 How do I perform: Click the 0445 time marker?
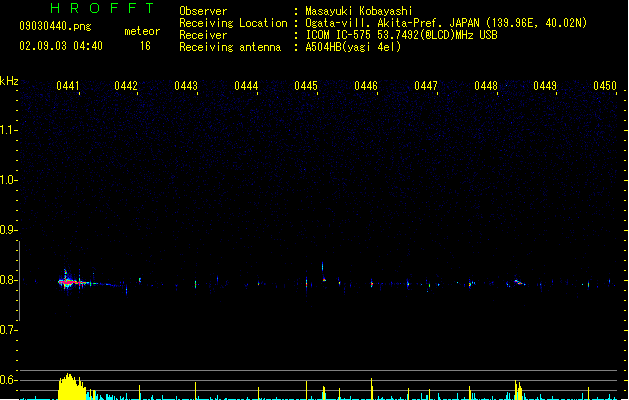pos(306,86)
